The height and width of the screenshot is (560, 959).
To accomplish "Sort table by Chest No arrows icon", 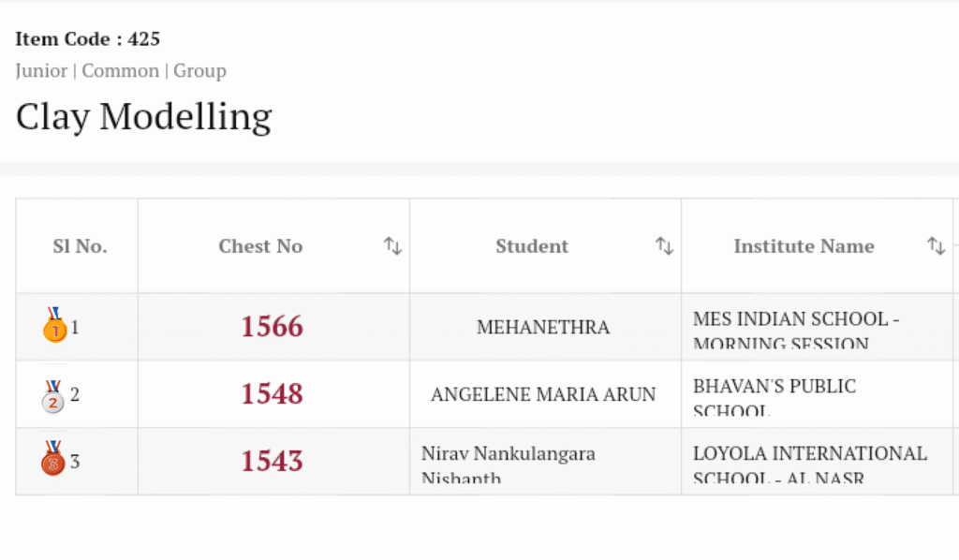I will point(392,246).
